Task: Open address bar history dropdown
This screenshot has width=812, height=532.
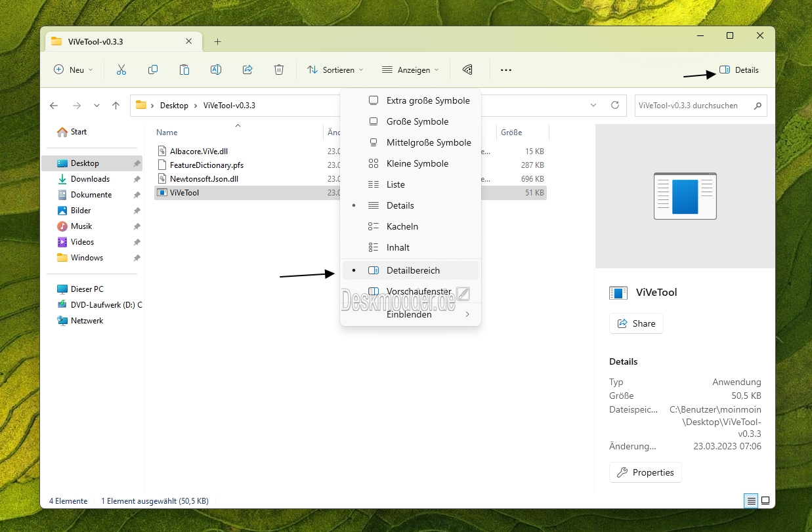Action: point(594,105)
